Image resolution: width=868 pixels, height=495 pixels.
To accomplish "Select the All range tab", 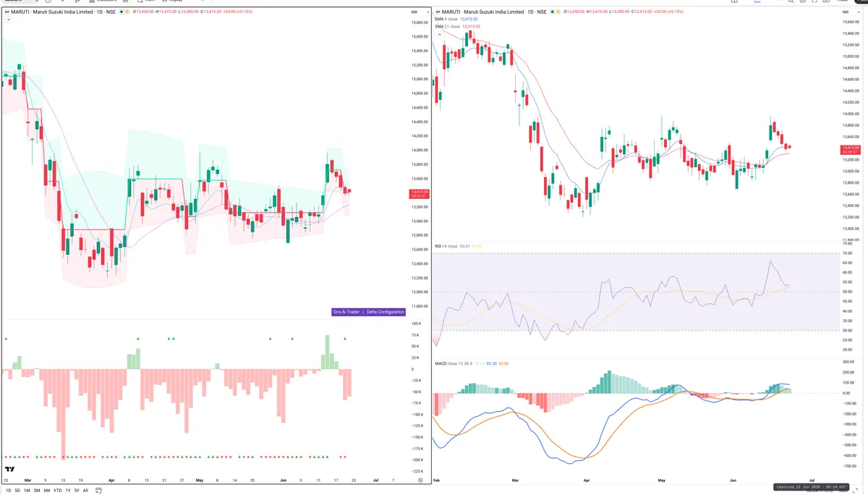I will tap(85, 491).
